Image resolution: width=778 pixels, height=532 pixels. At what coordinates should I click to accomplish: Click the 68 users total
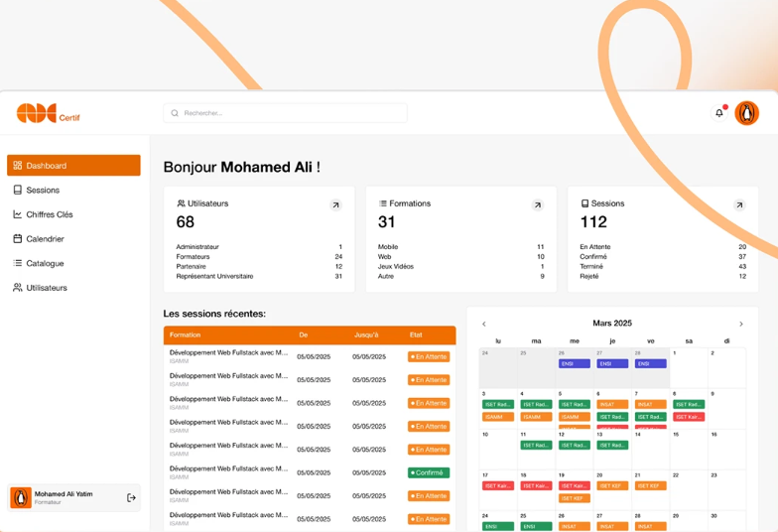point(185,222)
